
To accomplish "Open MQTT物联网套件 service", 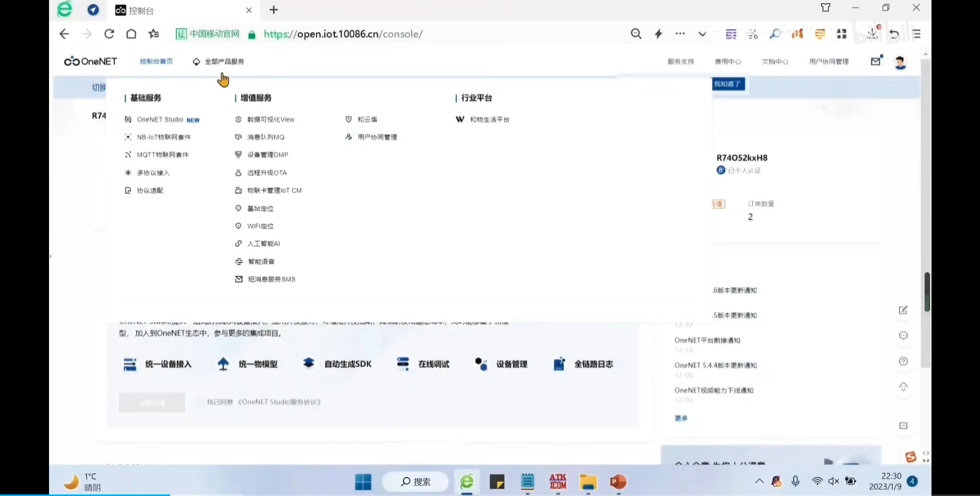I will coord(157,155).
